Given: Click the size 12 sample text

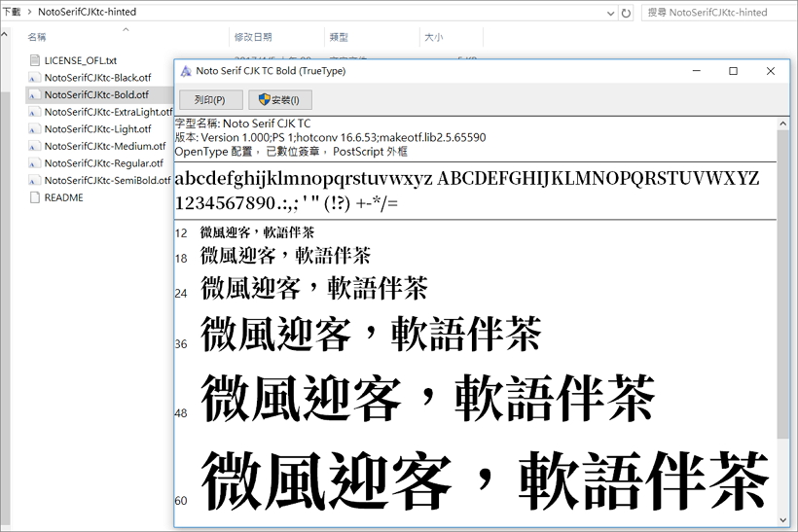Looking at the screenshot, I should click(x=257, y=232).
